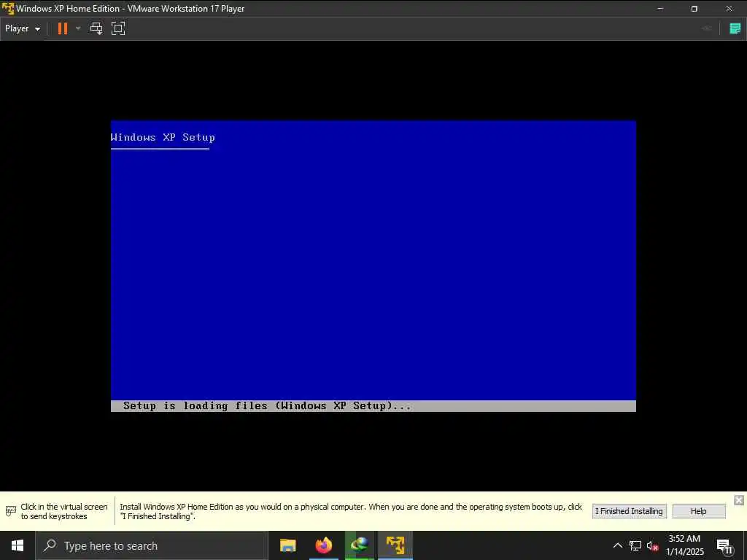Click the 'Windows XP Setup' heading text
The width and height of the screenshot is (747, 560).
click(163, 137)
